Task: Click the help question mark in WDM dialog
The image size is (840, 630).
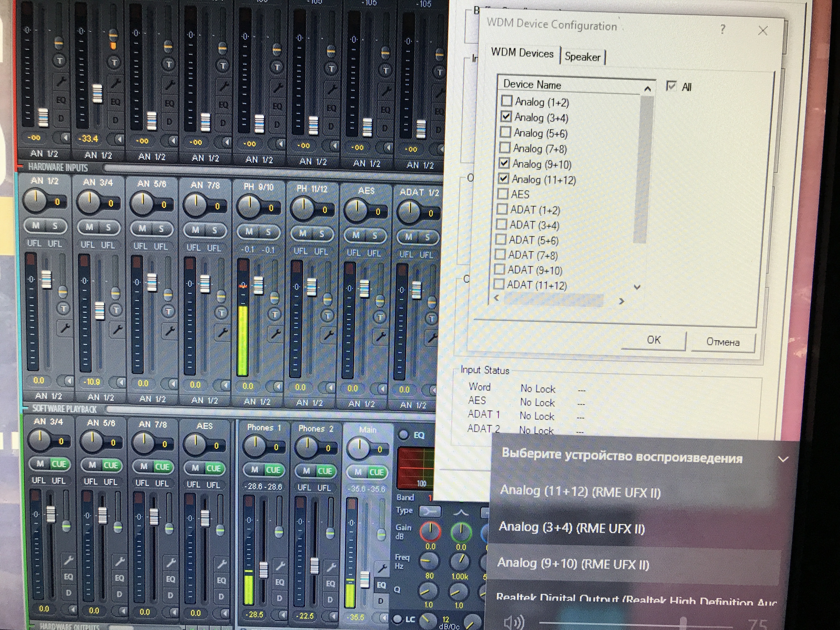Action: pos(722,29)
